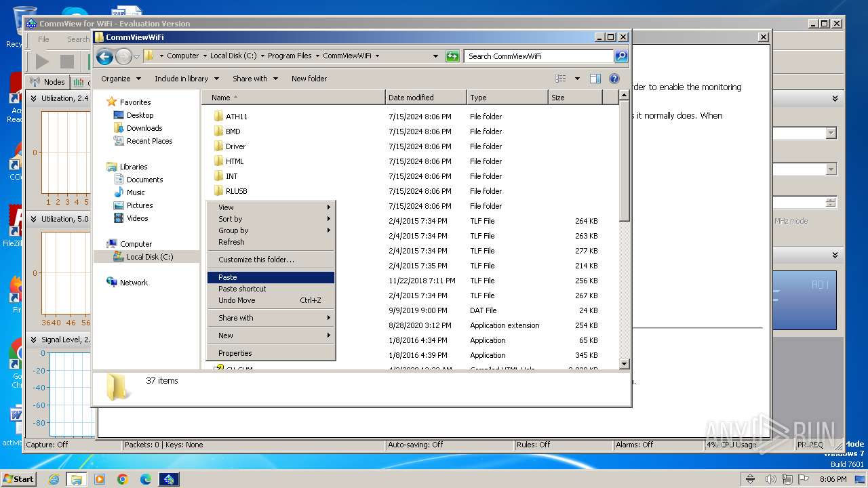Choose Properties from the context menu
Screen dimensions: 868x488
pos(271,353)
